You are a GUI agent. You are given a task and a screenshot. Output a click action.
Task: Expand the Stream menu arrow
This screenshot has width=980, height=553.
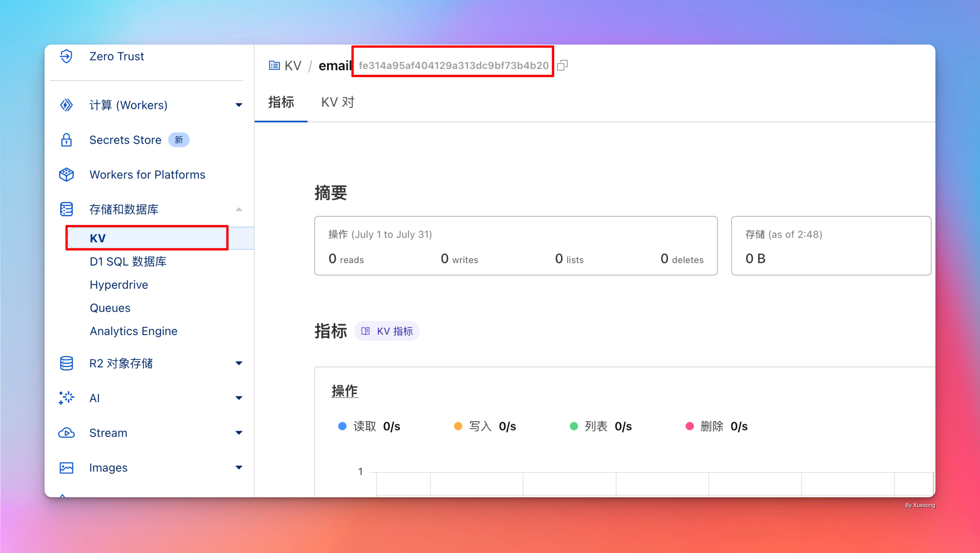(239, 433)
